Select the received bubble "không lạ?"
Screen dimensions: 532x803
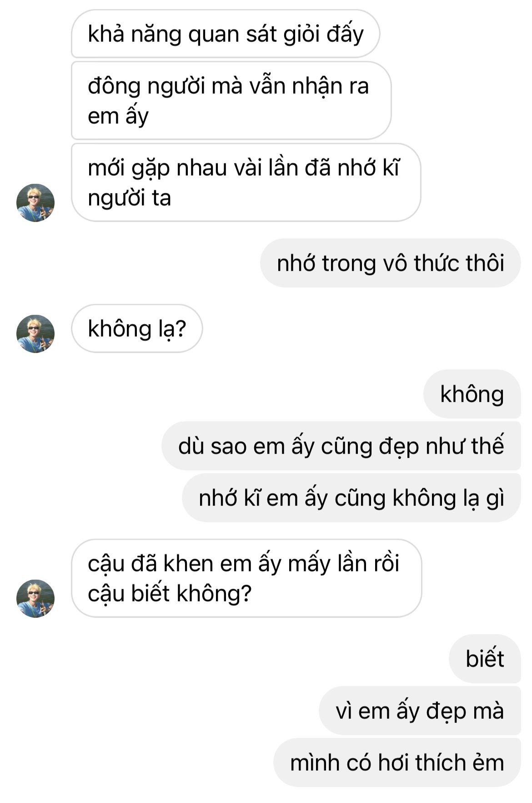(137, 328)
